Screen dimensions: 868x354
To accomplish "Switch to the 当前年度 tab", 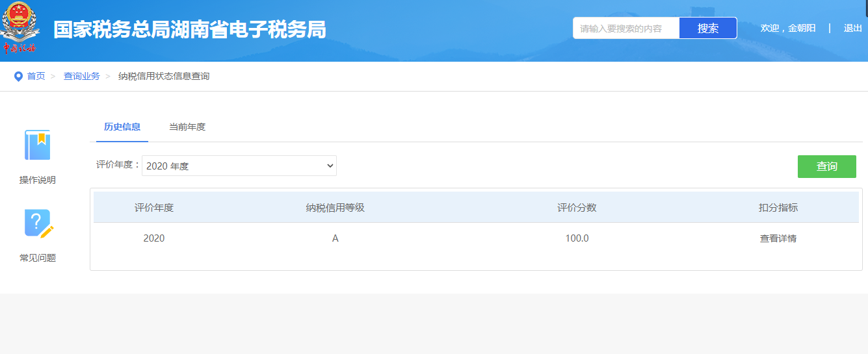I will 187,127.
